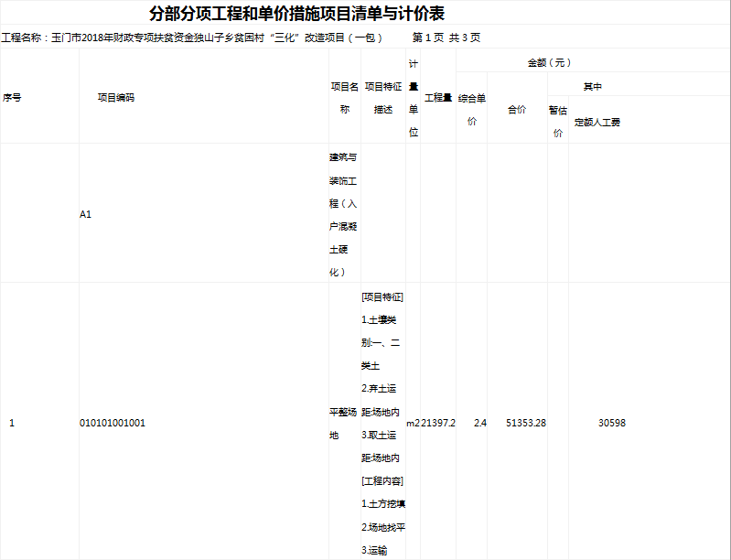Click the 建筑与装饰工程 section name cell
This screenshot has height=560, width=731.
(x=345, y=214)
